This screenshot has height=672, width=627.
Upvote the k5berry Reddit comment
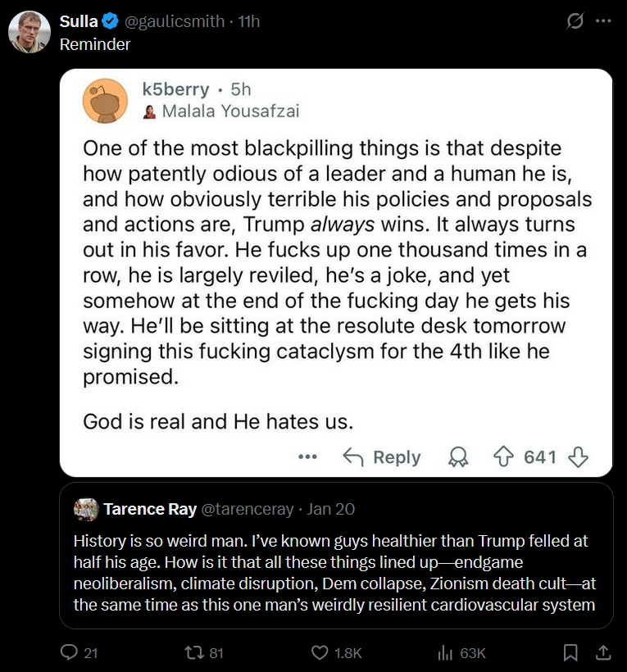[502, 457]
